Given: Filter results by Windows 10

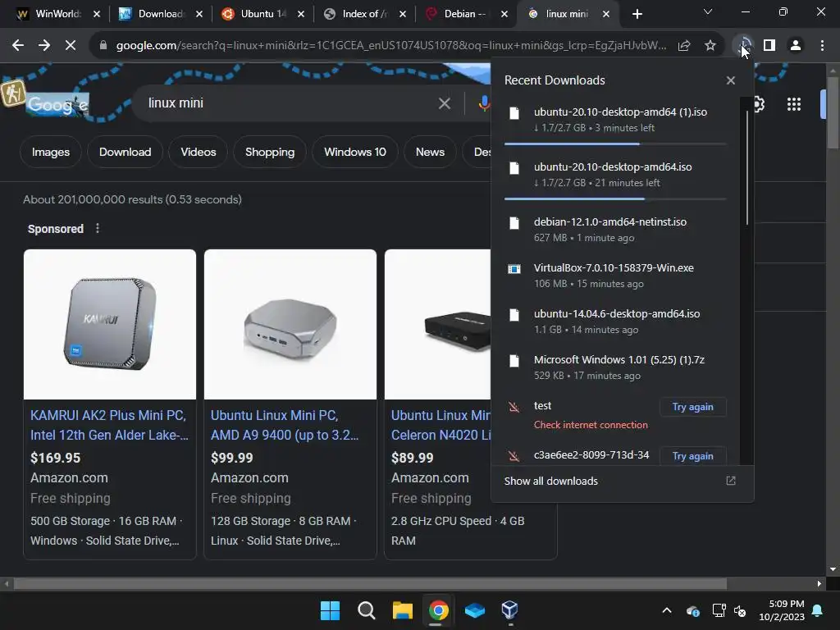Looking at the screenshot, I should coord(354,152).
